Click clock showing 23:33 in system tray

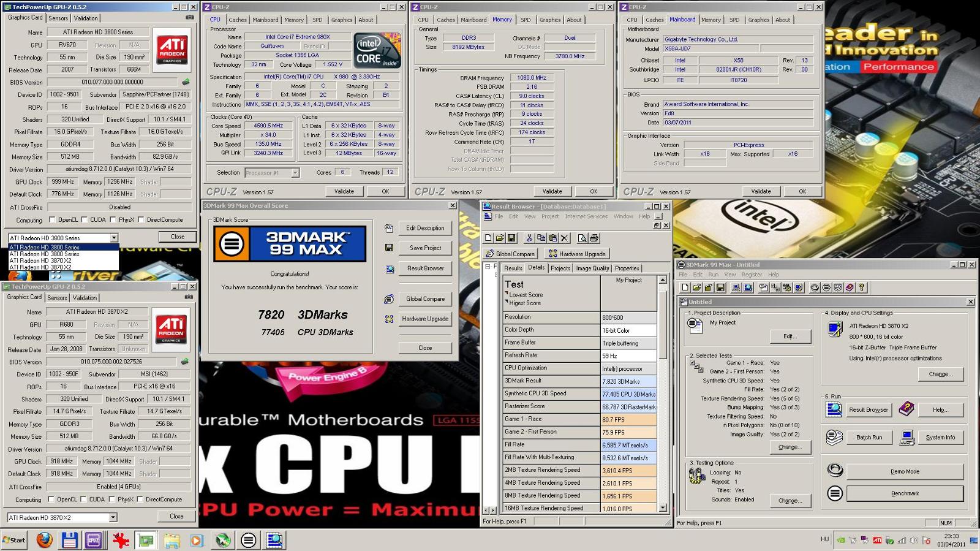tap(951, 536)
